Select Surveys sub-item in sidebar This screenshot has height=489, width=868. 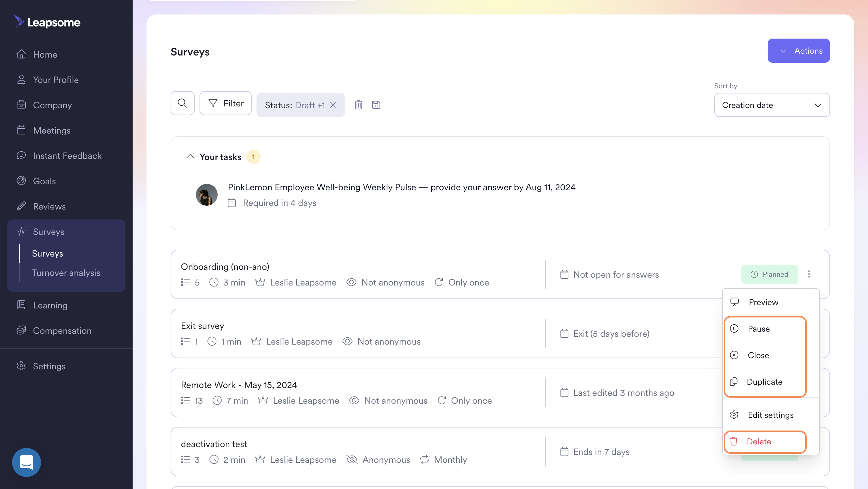pyautogui.click(x=48, y=254)
